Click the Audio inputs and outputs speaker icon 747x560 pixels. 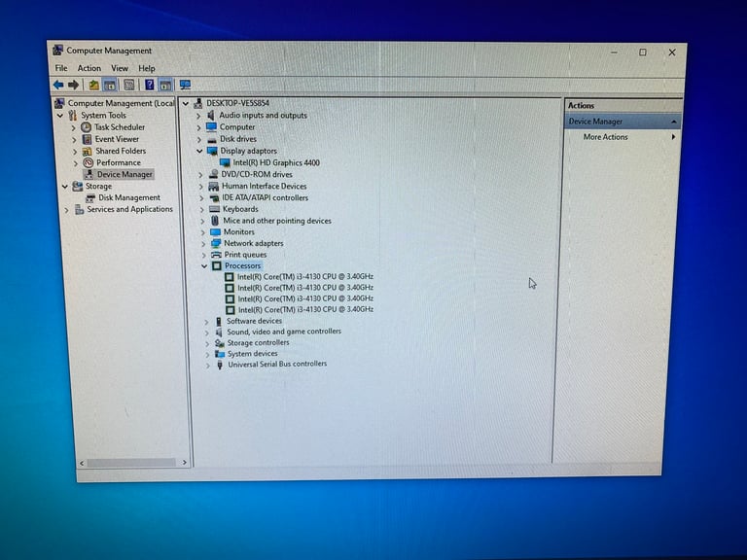click(211, 116)
